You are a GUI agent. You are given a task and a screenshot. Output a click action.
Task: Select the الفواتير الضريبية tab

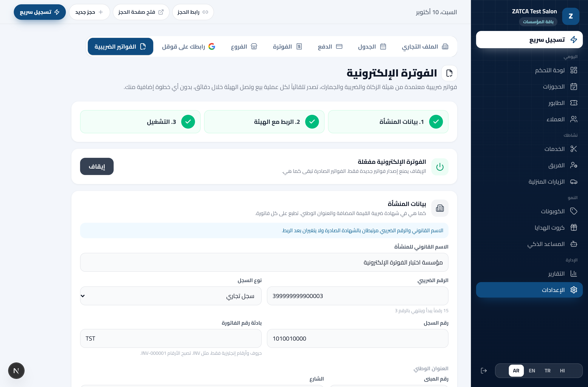[x=120, y=46]
